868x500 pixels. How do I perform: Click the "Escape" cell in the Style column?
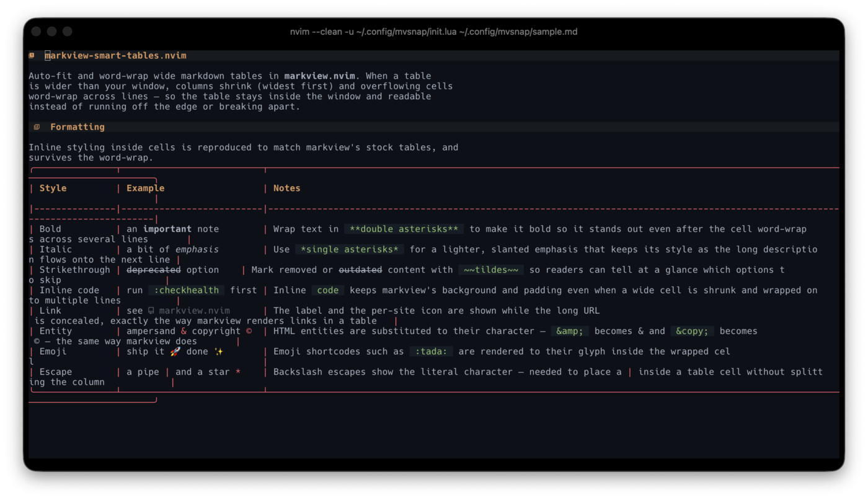[56, 372]
